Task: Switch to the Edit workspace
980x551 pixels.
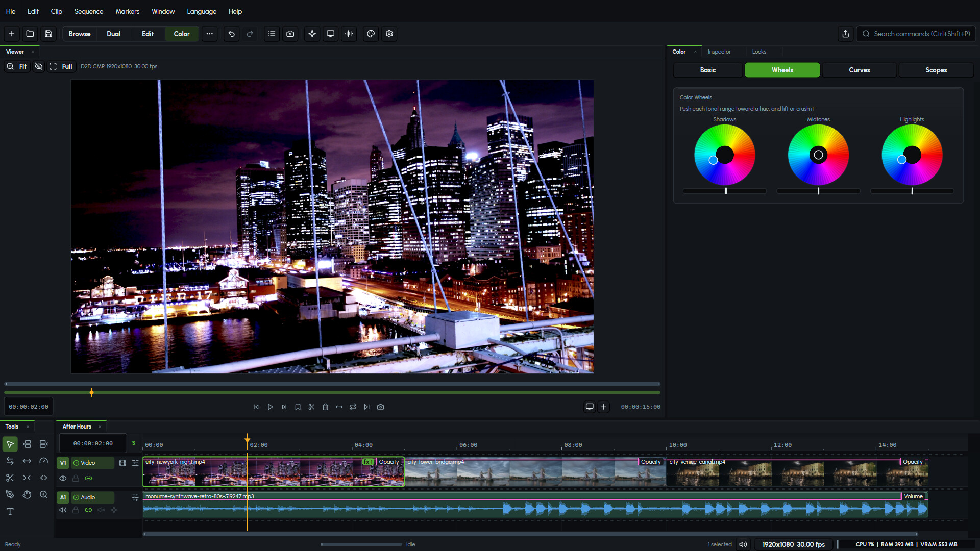Action: 148,34
